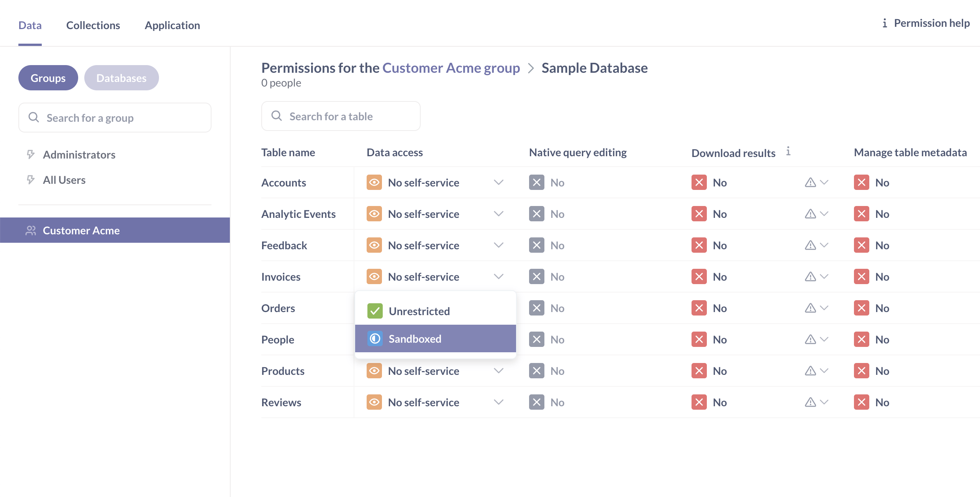Screen dimensions: 980x497
Task: Click the Unrestricted green checkmark option
Action: [375, 311]
